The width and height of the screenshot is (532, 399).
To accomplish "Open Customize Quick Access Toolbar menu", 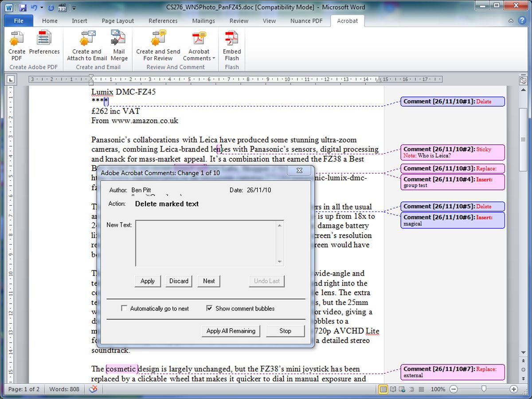I will (x=74, y=8).
